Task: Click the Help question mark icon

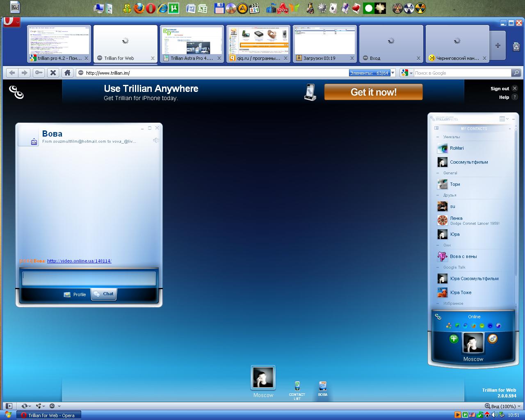Action: point(515,97)
